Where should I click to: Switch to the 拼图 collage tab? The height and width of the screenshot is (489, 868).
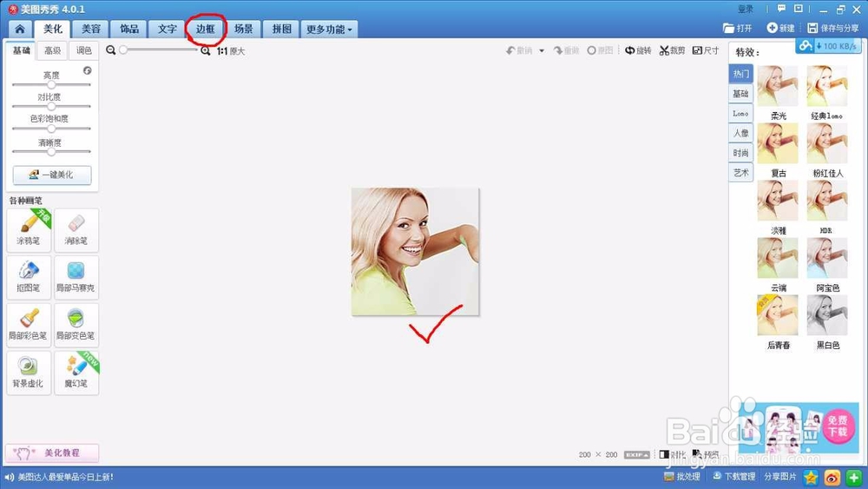pyautogui.click(x=282, y=29)
